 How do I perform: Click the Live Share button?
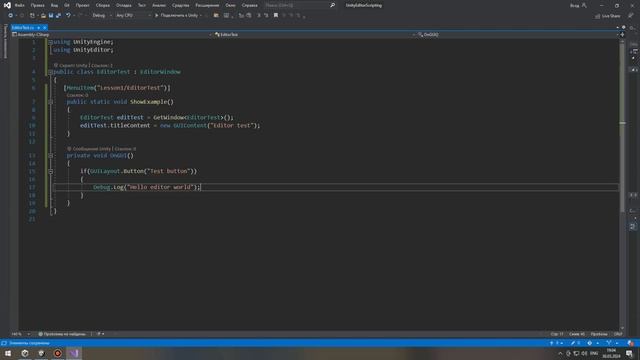[x=608, y=16]
